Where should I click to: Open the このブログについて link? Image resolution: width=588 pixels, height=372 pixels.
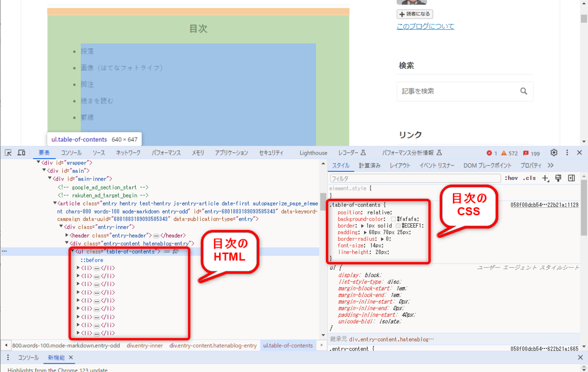(425, 26)
